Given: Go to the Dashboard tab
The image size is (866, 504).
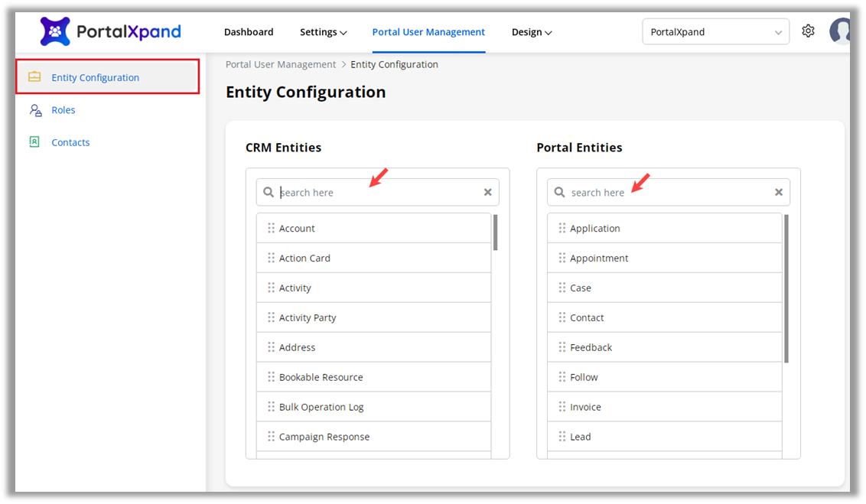Looking at the screenshot, I should [x=249, y=32].
